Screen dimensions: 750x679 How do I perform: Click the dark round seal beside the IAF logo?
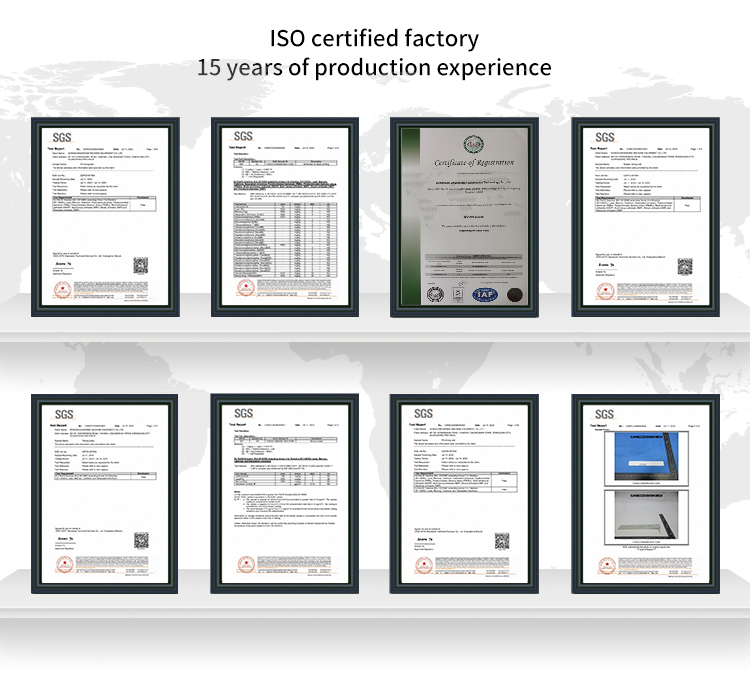coord(514,294)
